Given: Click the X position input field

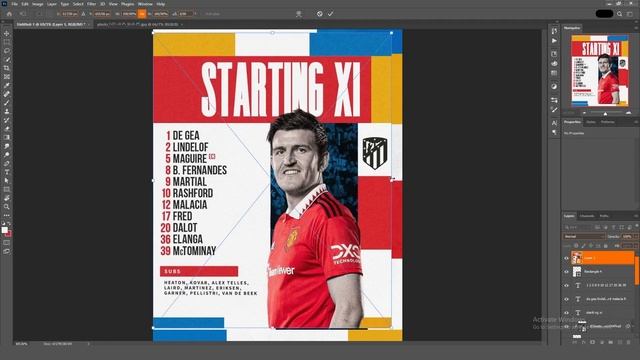Looking at the screenshot, I should point(70,14).
